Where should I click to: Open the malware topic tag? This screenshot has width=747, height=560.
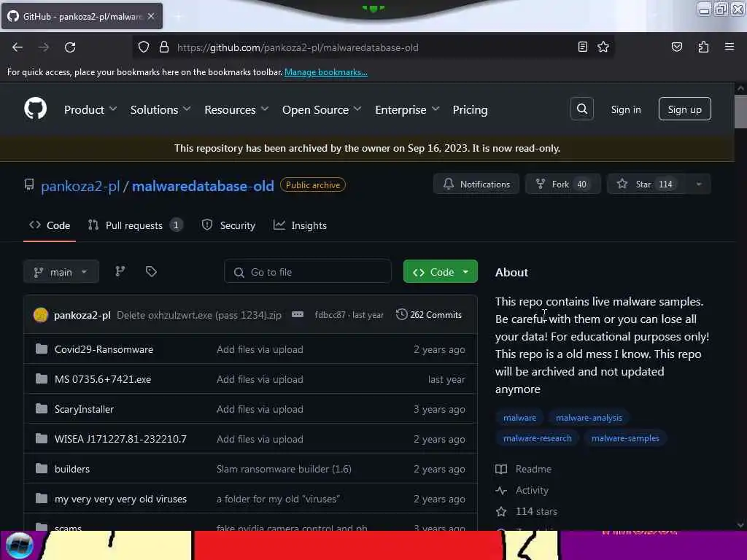519,418
